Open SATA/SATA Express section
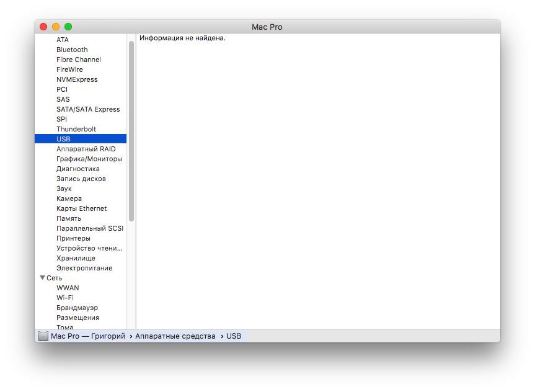 [x=88, y=109]
